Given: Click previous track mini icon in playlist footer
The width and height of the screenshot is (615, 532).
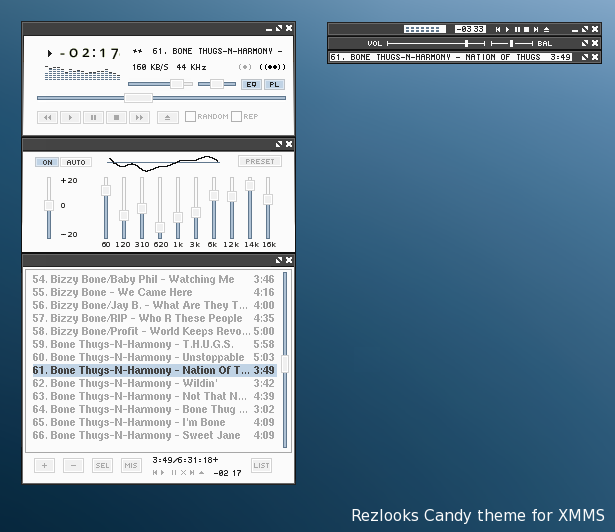Looking at the screenshot, I should pos(155,473).
